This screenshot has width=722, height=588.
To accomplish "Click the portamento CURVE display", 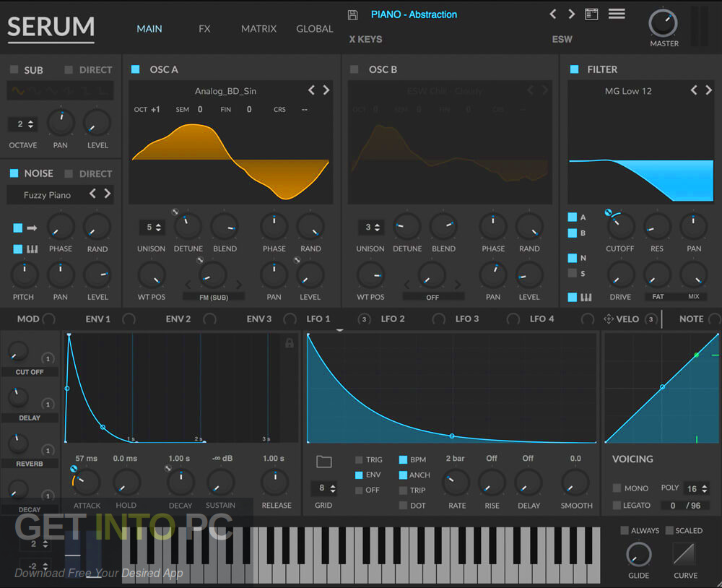I will pos(684,553).
